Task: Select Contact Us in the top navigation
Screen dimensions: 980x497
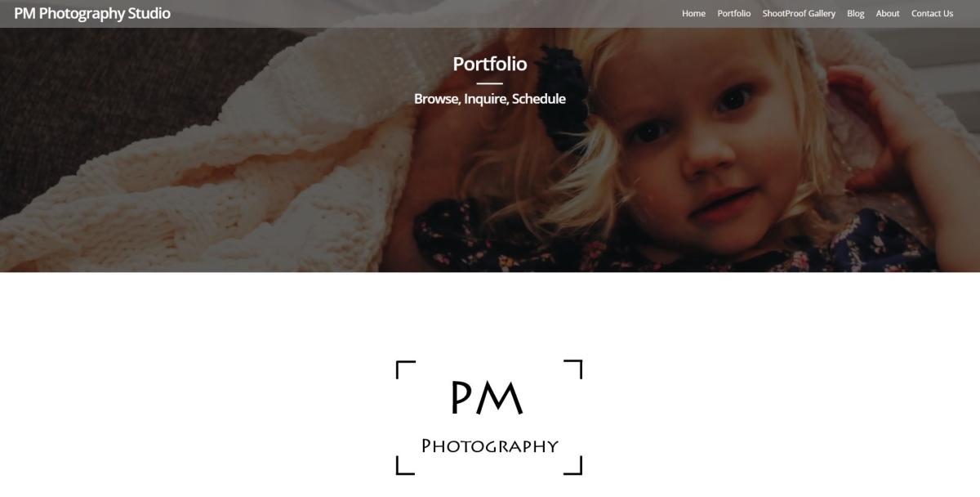Action: tap(932, 13)
